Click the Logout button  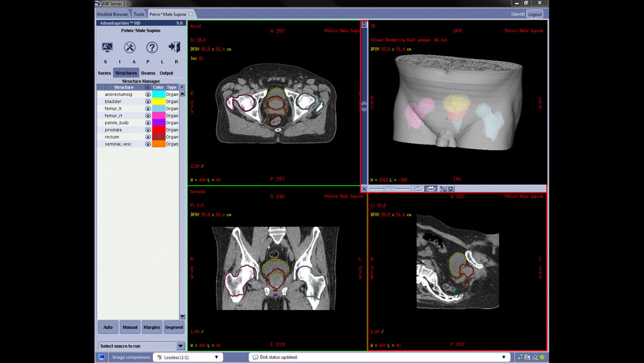coord(535,14)
